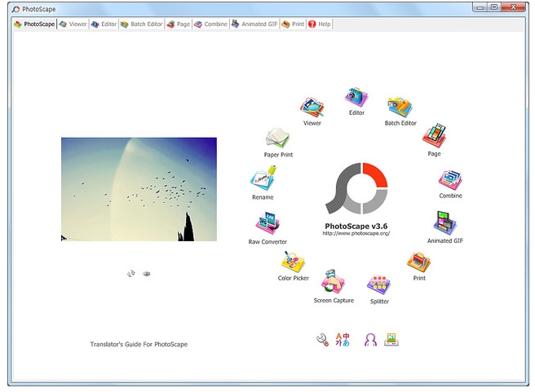Open the Color Picker icon

[293, 262]
